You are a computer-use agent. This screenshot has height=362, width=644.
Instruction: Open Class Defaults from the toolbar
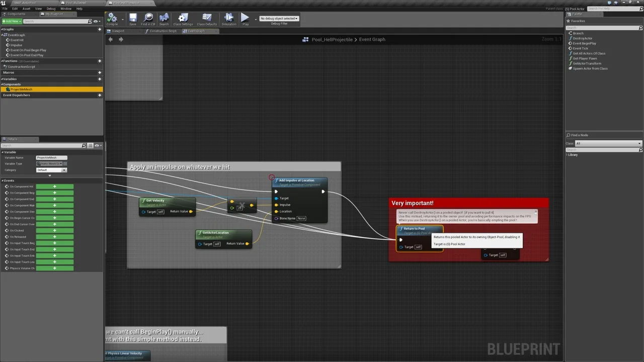point(206,19)
